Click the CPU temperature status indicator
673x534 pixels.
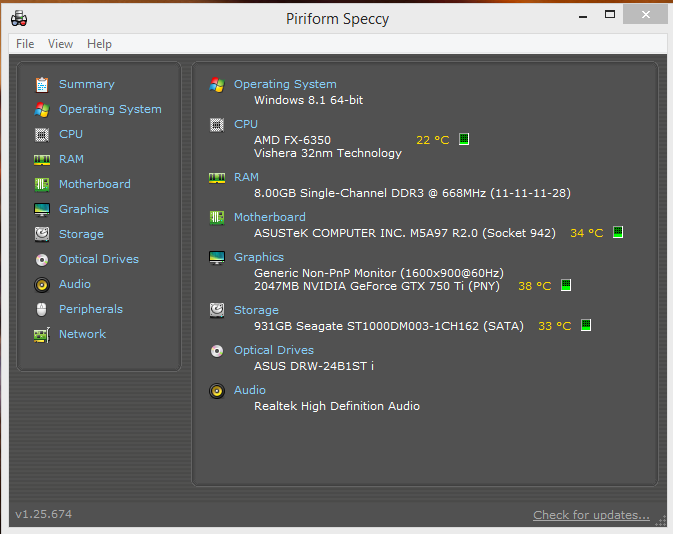click(464, 139)
